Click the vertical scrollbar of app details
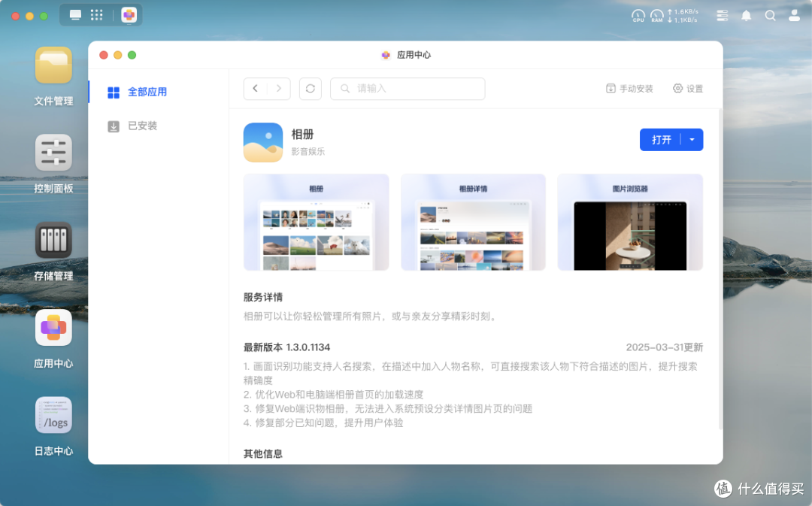This screenshot has height=506, width=812. pyautogui.click(x=720, y=269)
